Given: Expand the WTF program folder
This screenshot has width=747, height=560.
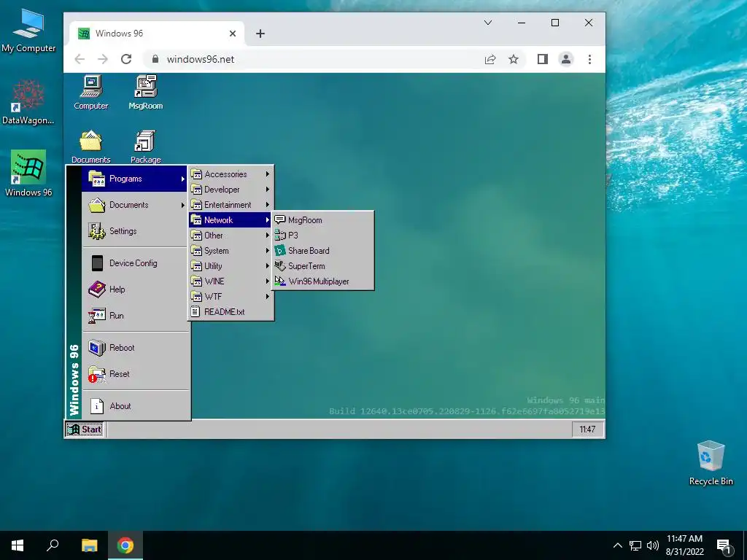Looking at the screenshot, I should 231,296.
